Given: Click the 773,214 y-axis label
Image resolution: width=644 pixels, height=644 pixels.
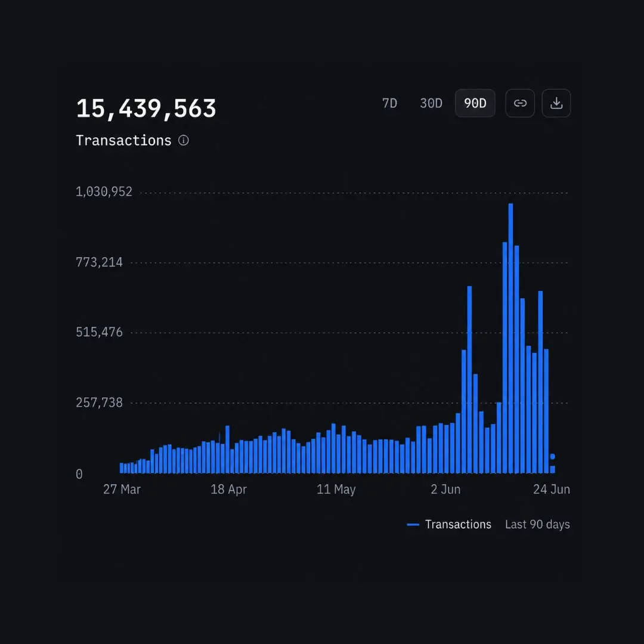Looking at the screenshot, I should pyautogui.click(x=99, y=262).
